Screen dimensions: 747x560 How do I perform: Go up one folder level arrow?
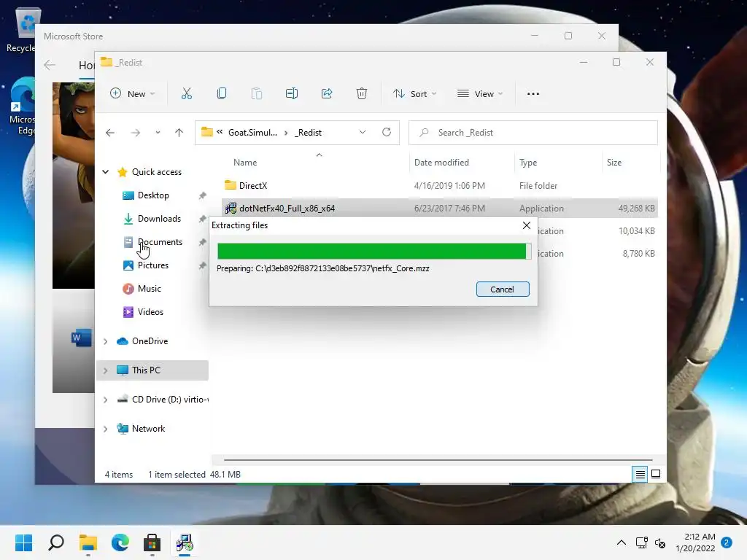click(179, 133)
